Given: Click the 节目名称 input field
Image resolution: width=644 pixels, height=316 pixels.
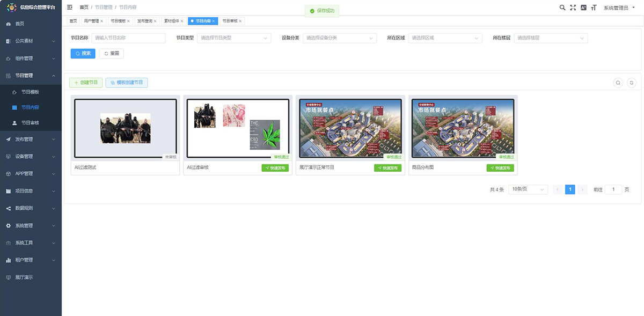Looking at the screenshot, I should tap(129, 38).
